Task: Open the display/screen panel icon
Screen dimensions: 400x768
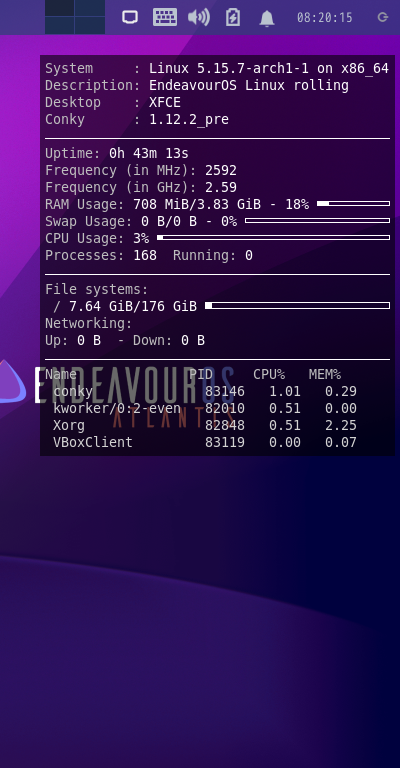Action: (x=130, y=18)
